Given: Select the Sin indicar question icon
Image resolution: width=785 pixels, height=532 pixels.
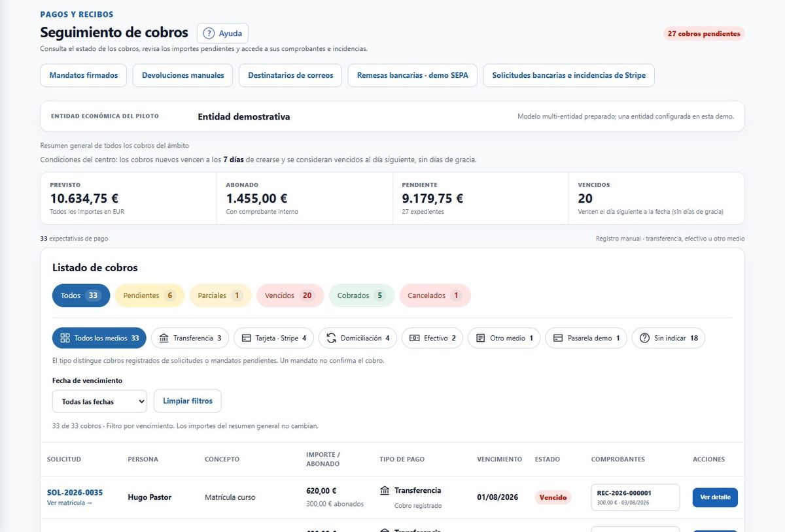Looking at the screenshot, I should point(644,338).
